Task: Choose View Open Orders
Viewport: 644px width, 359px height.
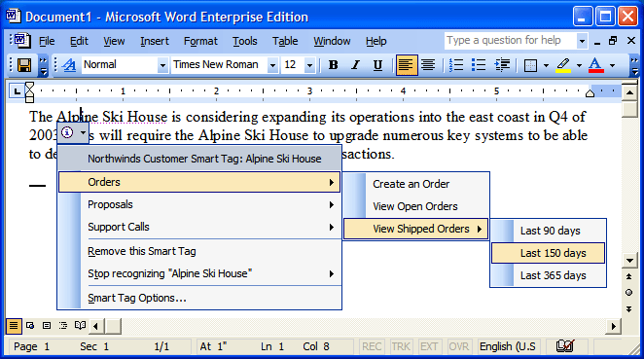Action: click(x=415, y=206)
